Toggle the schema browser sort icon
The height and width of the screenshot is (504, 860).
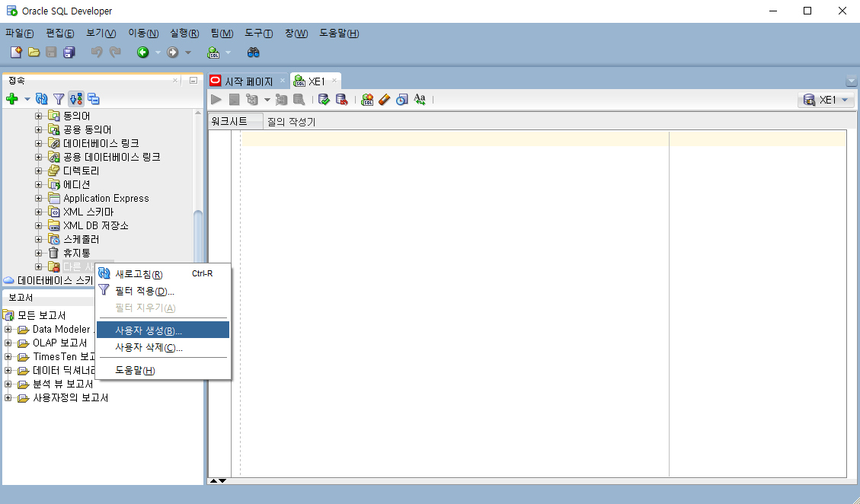(x=75, y=99)
